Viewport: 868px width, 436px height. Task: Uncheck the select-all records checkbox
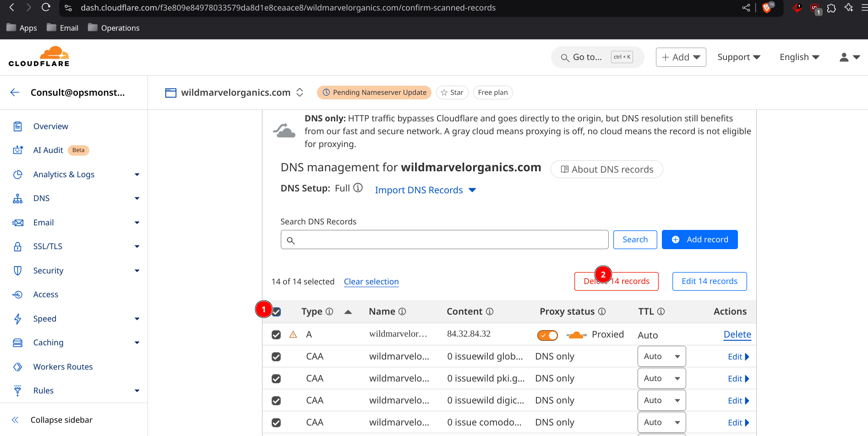(x=277, y=312)
